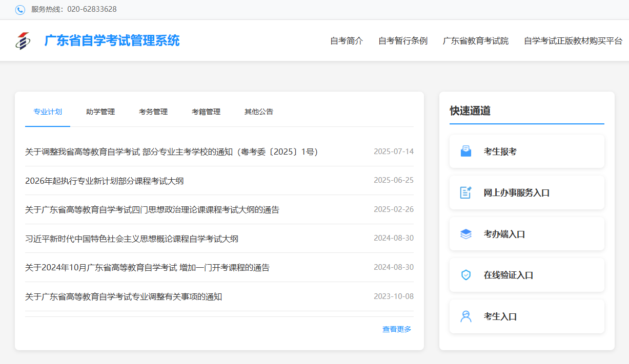Image resolution: width=629 pixels, height=364 pixels.
Task: Click the 考生入口 person icon
Action: [465, 316]
